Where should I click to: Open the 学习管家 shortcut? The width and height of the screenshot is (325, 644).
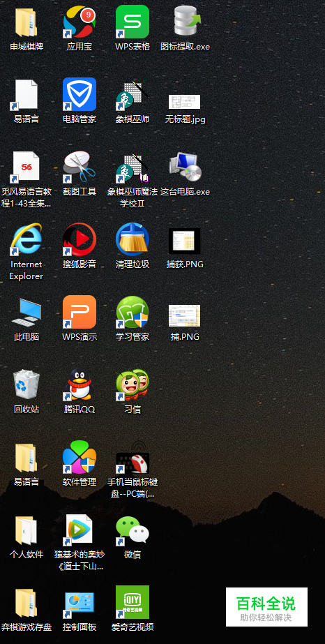pos(133,312)
